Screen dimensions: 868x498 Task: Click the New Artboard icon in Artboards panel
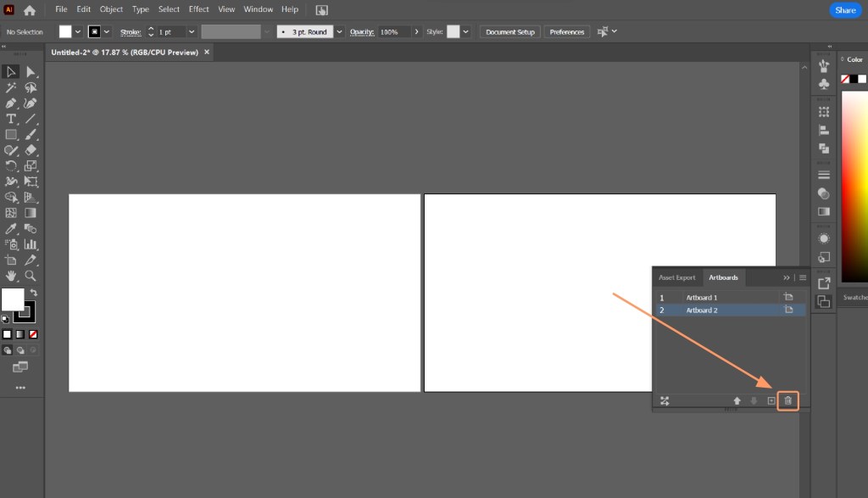point(771,400)
